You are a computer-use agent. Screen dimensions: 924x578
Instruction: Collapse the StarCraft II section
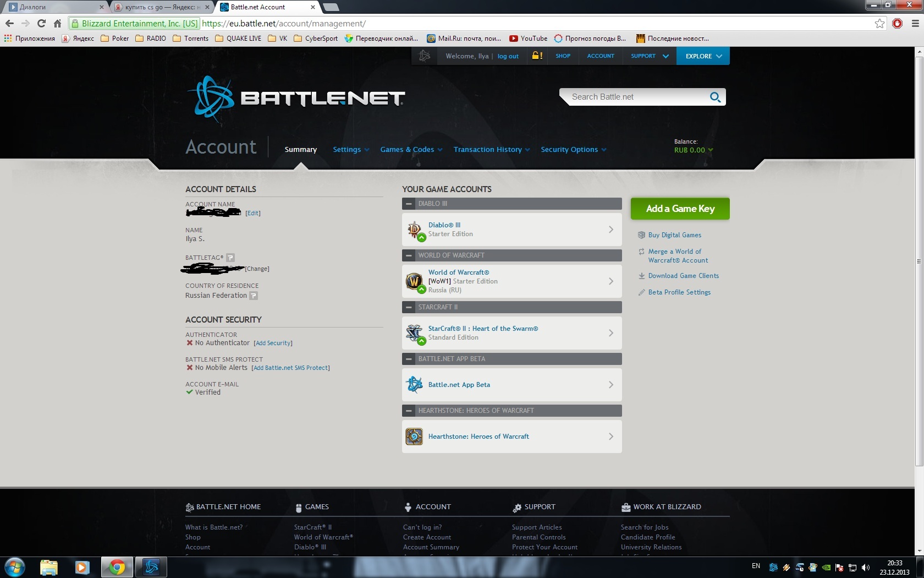pyautogui.click(x=409, y=307)
